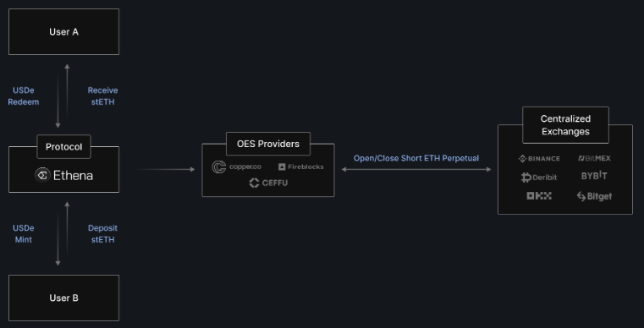Viewport: 644px width, 328px height.
Task: Click the OKX exchange logo
Action: coord(539,196)
